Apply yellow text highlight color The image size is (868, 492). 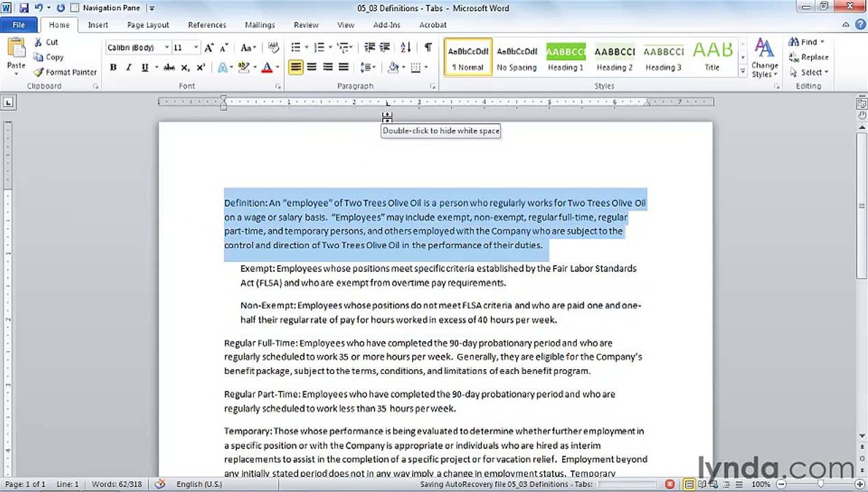coord(244,68)
